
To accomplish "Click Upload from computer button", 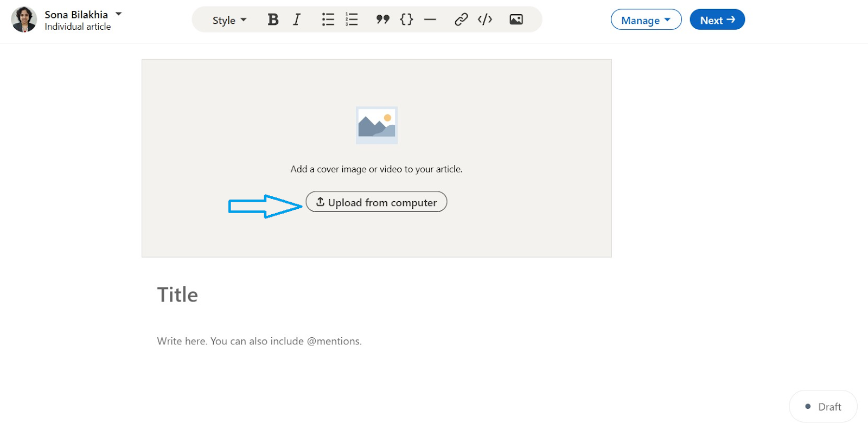I will point(376,202).
